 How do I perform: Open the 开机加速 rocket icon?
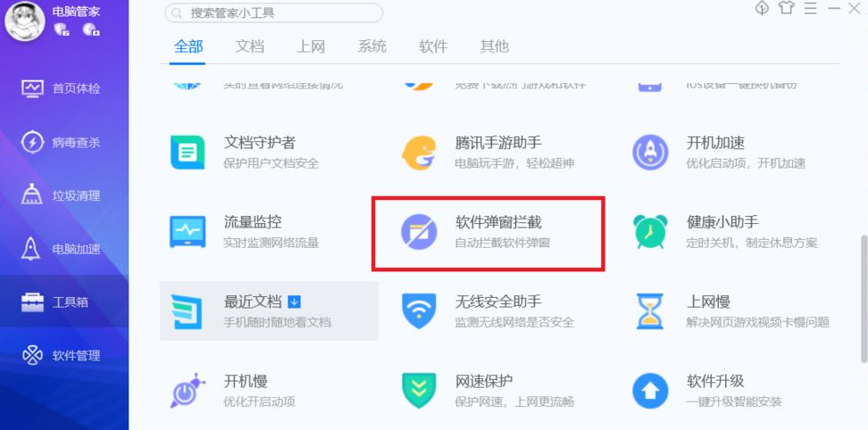click(x=650, y=152)
